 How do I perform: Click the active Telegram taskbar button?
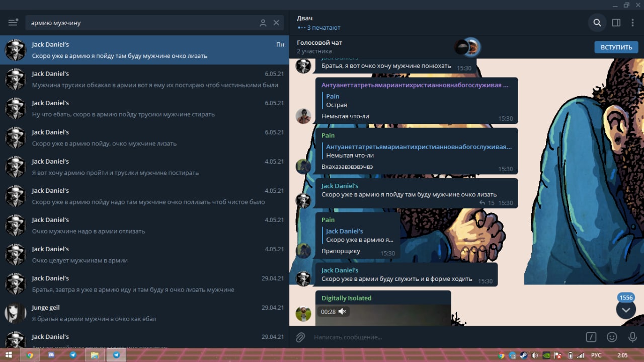[x=116, y=355]
